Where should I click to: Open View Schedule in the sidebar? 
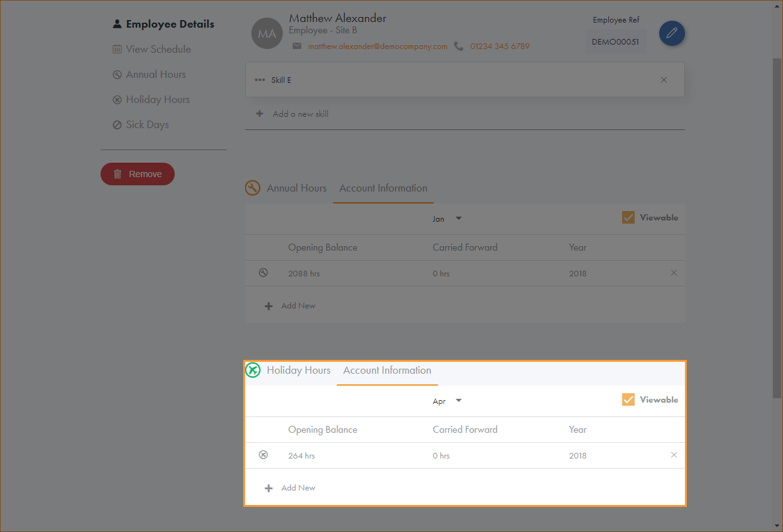point(158,49)
